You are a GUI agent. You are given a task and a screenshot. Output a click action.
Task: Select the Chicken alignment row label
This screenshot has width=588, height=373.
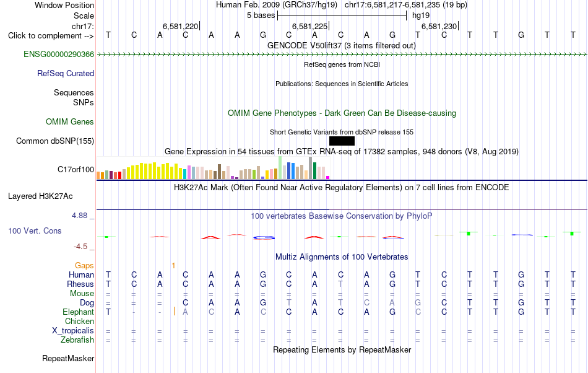(79, 322)
